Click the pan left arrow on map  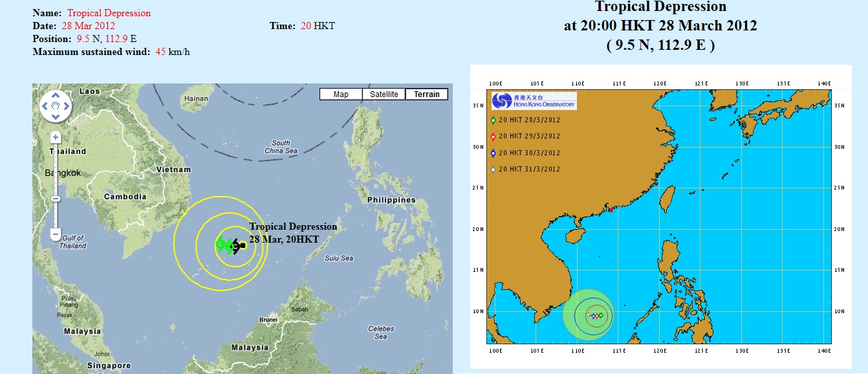click(45, 105)
